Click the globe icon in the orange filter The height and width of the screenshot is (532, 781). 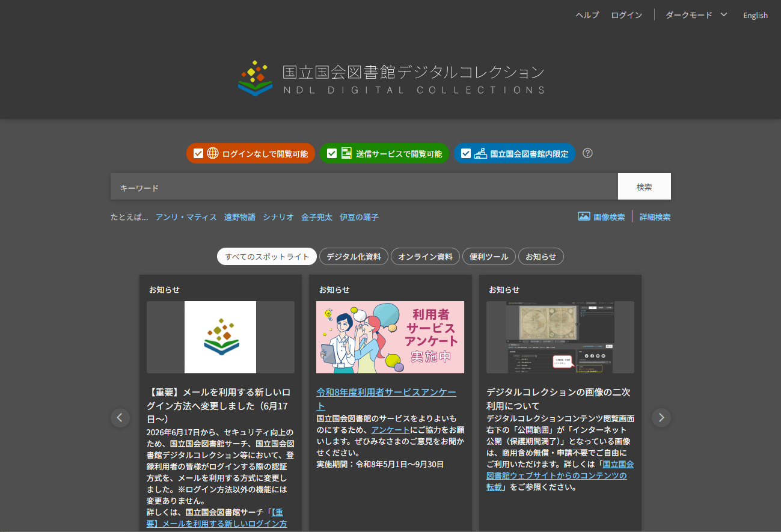coord(213,153)
